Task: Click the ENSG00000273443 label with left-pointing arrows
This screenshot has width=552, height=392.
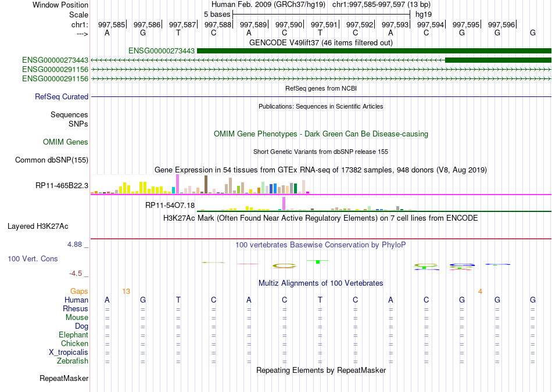Action: 55,60
